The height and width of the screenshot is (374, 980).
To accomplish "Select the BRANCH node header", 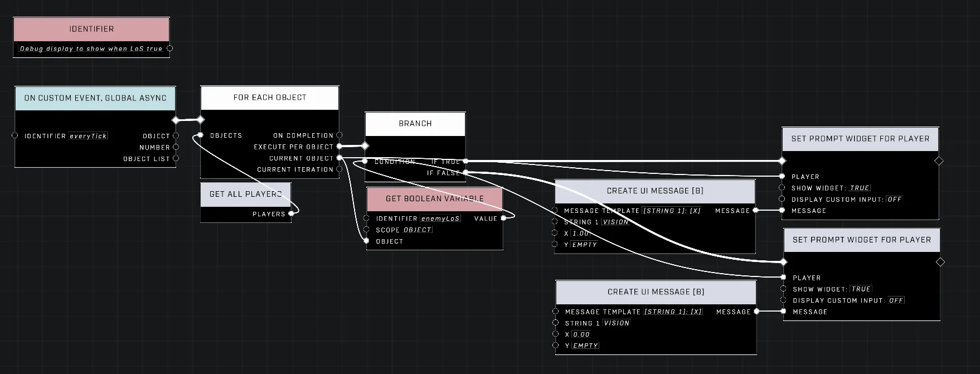I will click(x=415, y=124).
